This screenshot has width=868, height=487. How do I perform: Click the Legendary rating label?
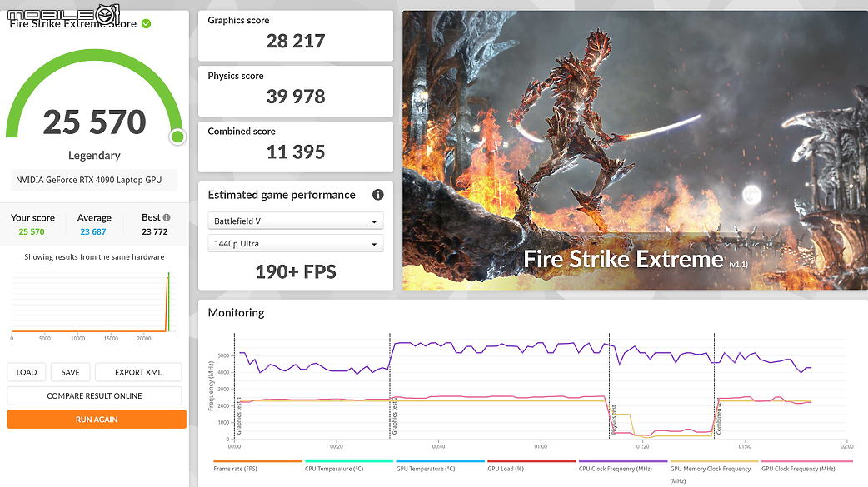pyautogui.click(x=94, y=156)
